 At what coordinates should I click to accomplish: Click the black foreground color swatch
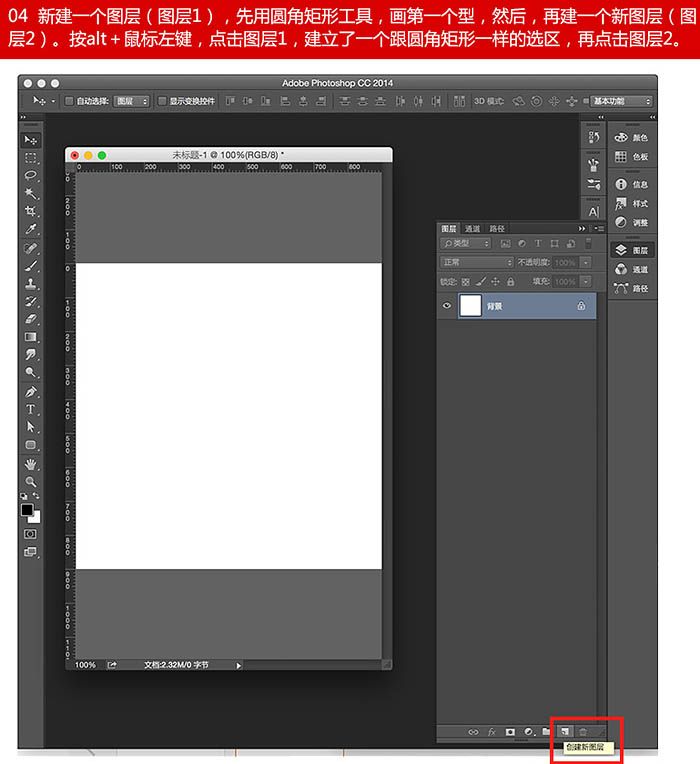(x=27, y=510)
